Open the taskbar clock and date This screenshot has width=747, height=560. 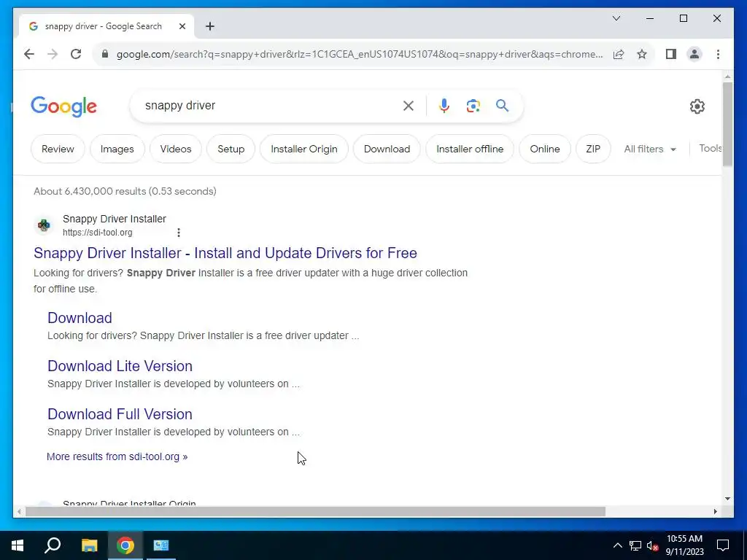(x=684, y=545)
